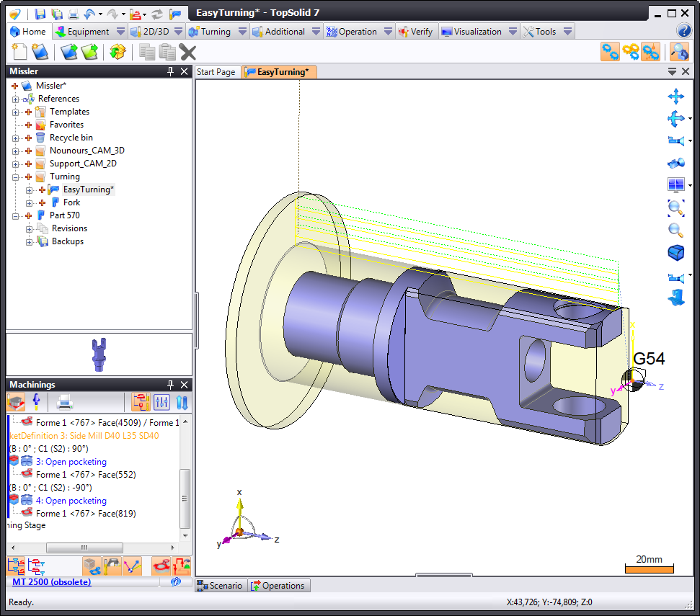The image size is (700, 616).
Task: Click the help question mark icon
Action: point(684,31)
